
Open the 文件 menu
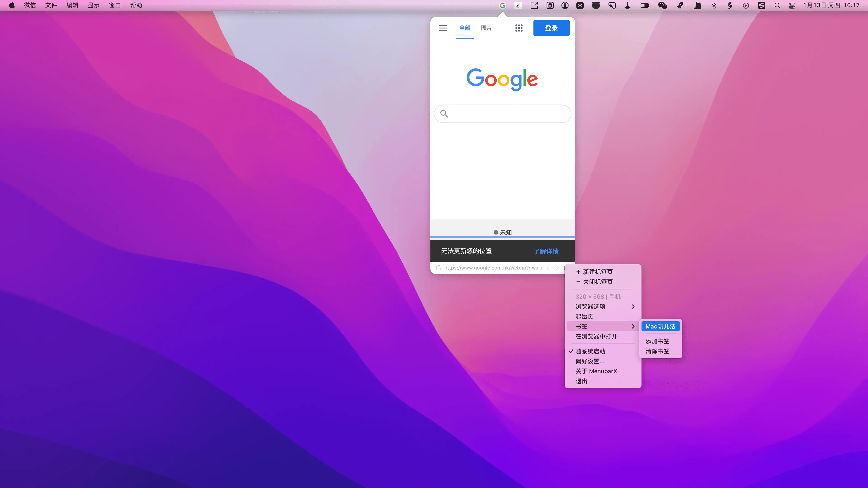click(x=51, y=5)
